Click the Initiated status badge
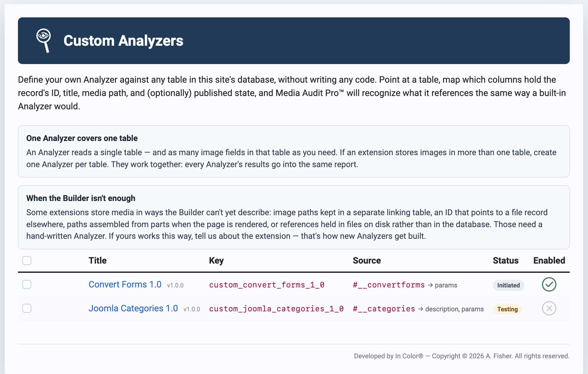This screenshot has height=374, width=588. [508, 285]
